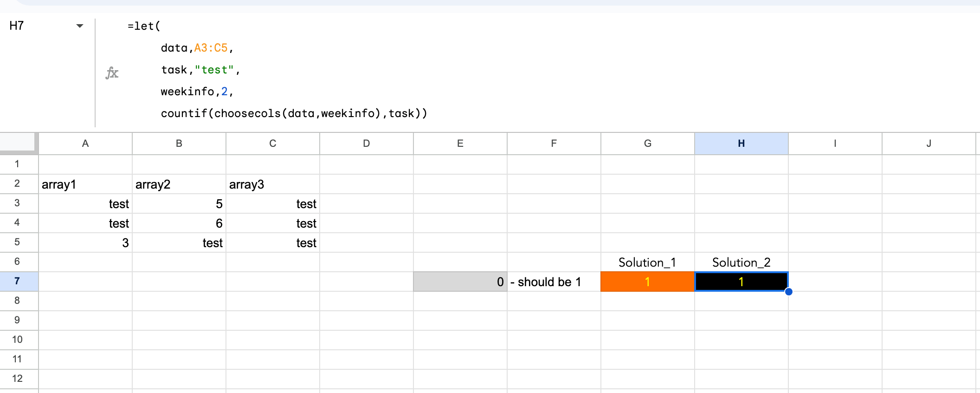The height and width of the screenshot is (393, 980).
Task: Select the orange Solution_1 result cell
Action: coord(647,282)
